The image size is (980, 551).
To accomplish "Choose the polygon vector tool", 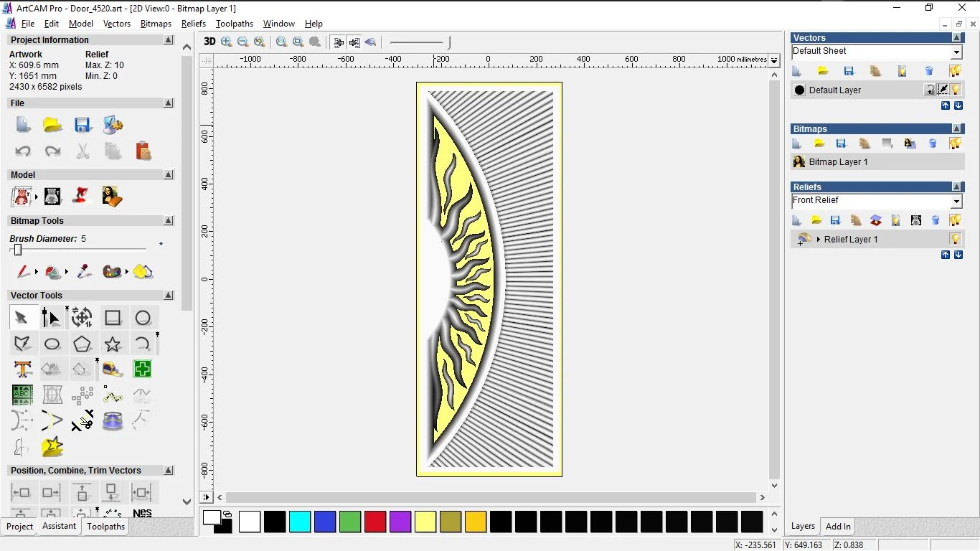I will tap(83, 344).
